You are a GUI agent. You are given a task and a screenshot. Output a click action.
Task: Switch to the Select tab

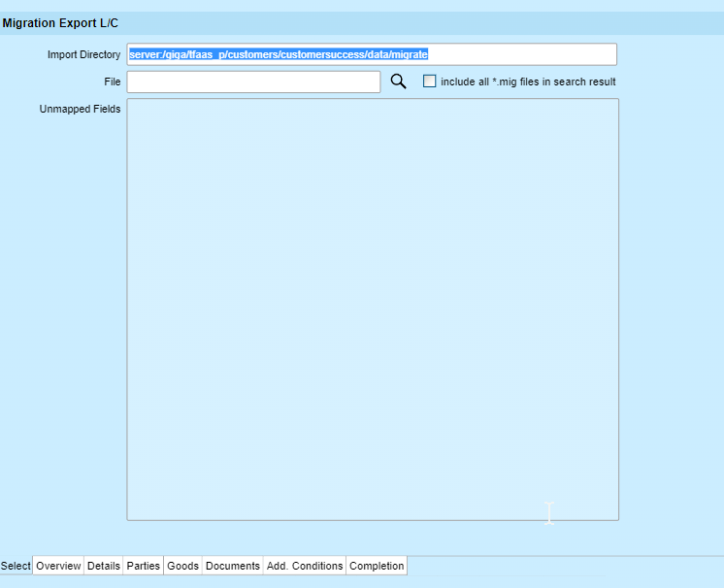[16, 566]
